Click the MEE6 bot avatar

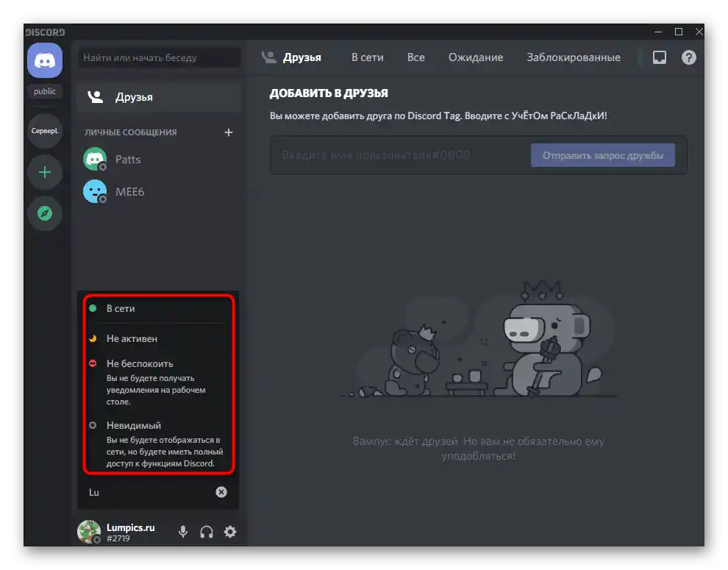95,191
